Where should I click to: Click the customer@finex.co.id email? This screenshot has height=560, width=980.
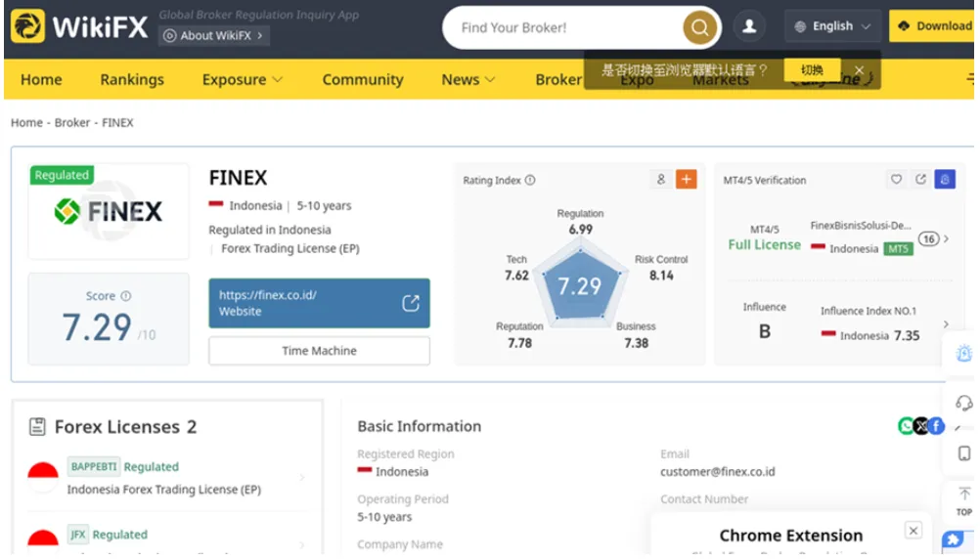[x=718, y=471]
